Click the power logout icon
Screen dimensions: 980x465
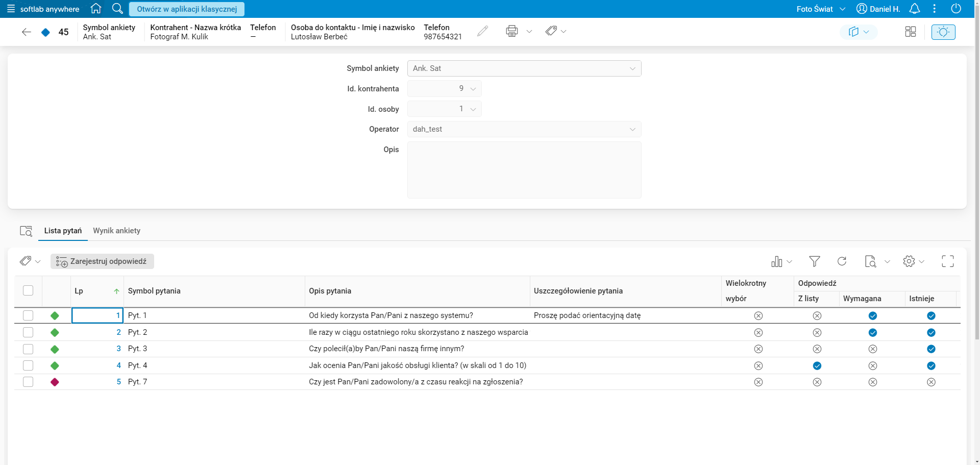click(956, 9)
